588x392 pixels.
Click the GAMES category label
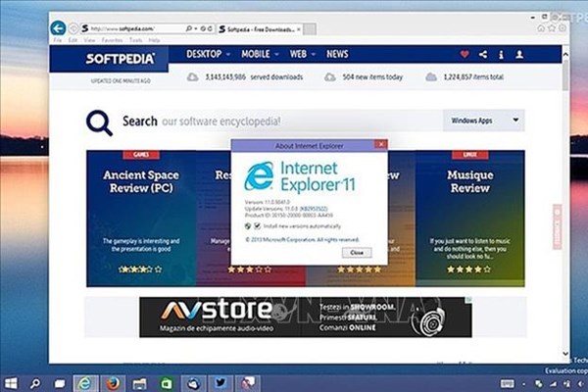click(141, 155)
